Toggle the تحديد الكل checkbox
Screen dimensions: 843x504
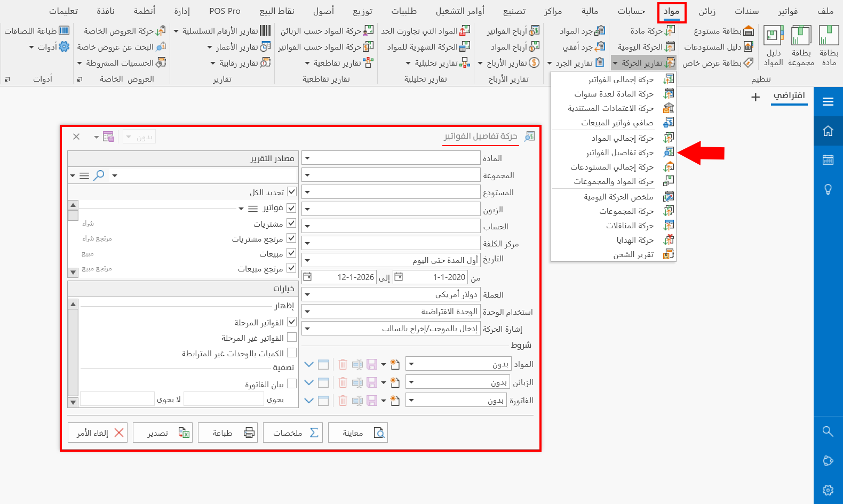pyautogui.click(x=291, y=191)
